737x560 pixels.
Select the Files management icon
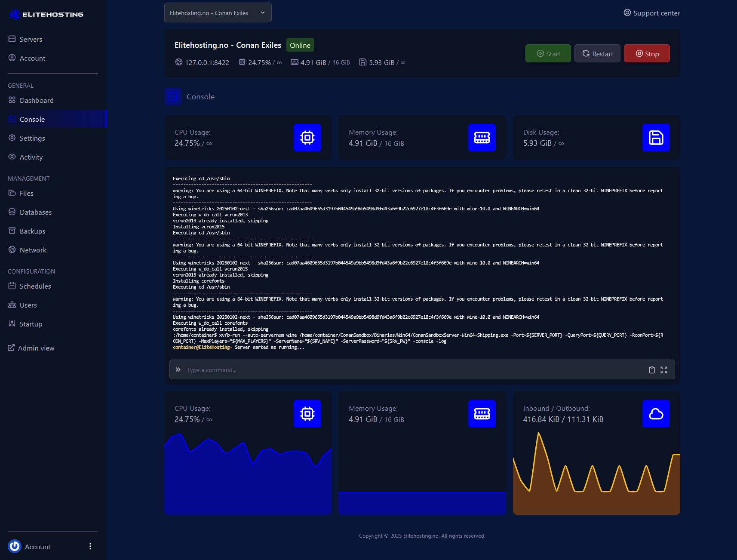click(12, 193)
